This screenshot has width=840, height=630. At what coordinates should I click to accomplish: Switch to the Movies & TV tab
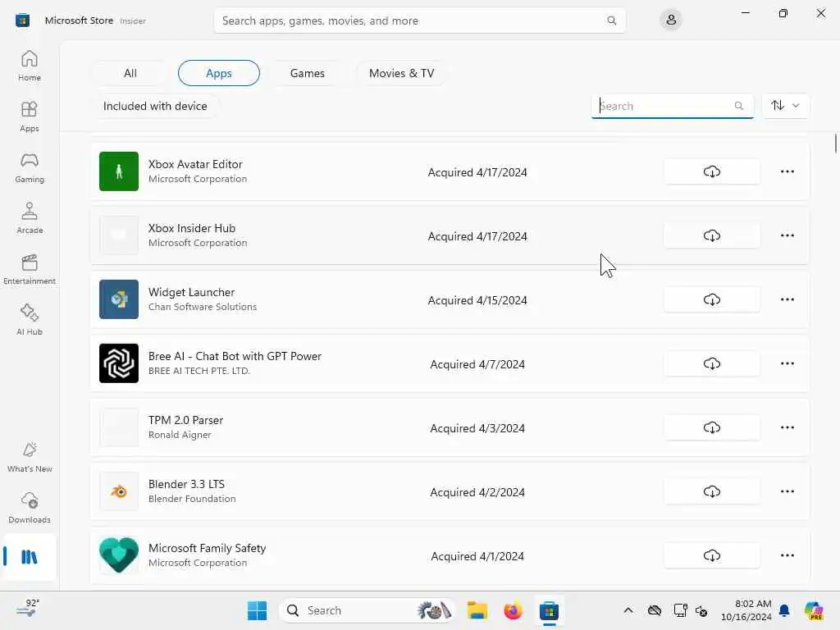tap(401, 73)
